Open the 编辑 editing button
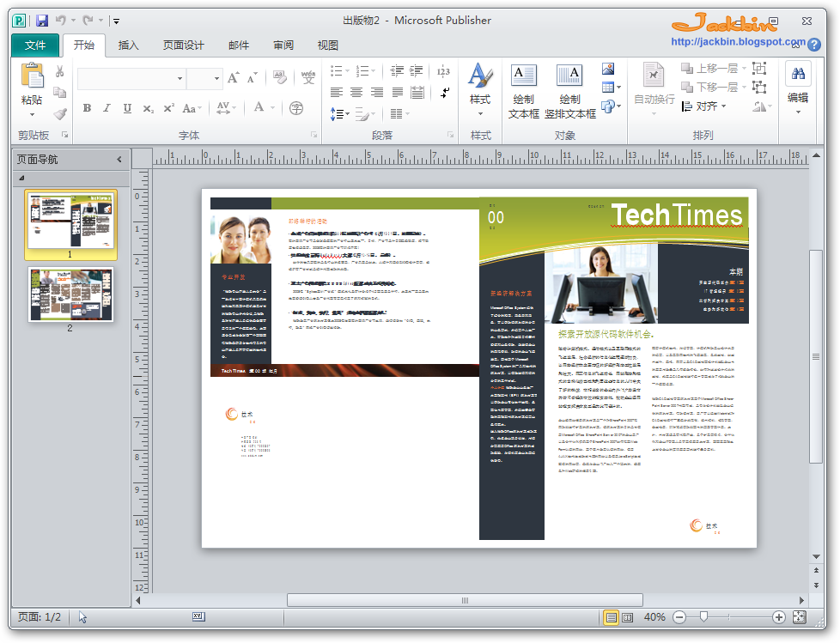840x643 pixels. point(798,89)
